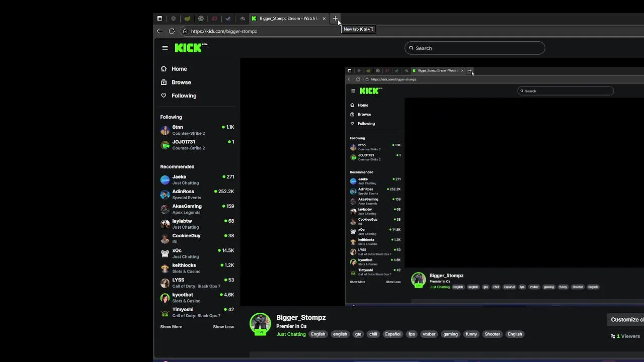Click laylabtw's avatar icon
644x362 pixels.
(165, 224)
